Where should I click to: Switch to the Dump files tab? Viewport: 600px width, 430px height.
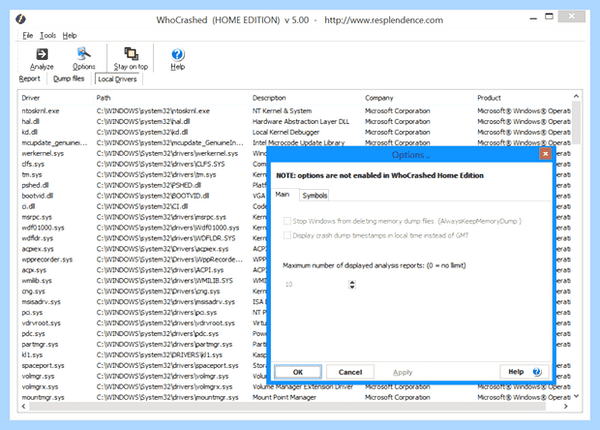[68, 79]
